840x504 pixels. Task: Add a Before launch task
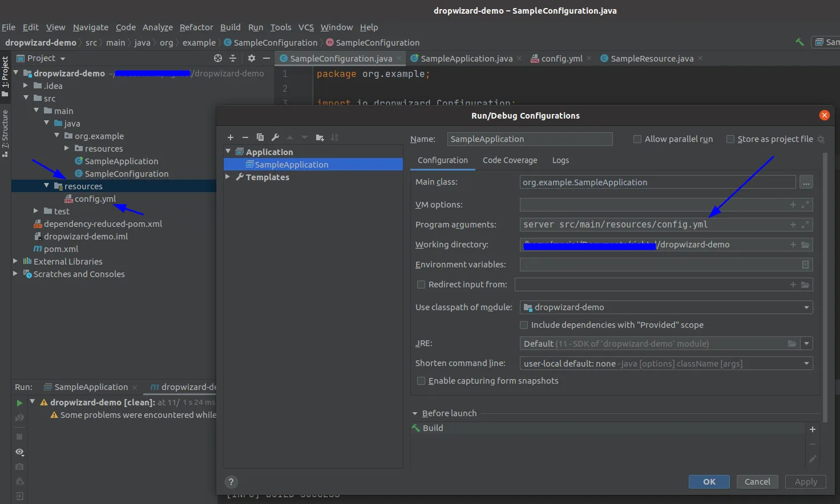[813, 429]
